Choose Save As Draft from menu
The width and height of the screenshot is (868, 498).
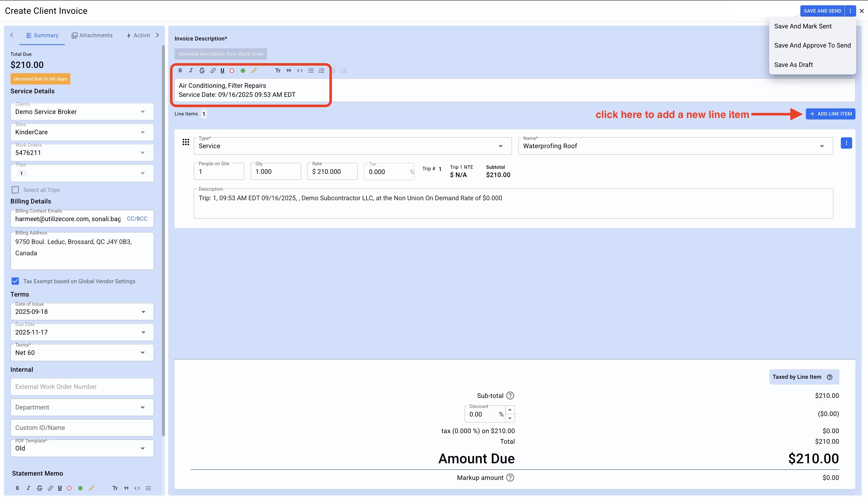click(793, 65)
